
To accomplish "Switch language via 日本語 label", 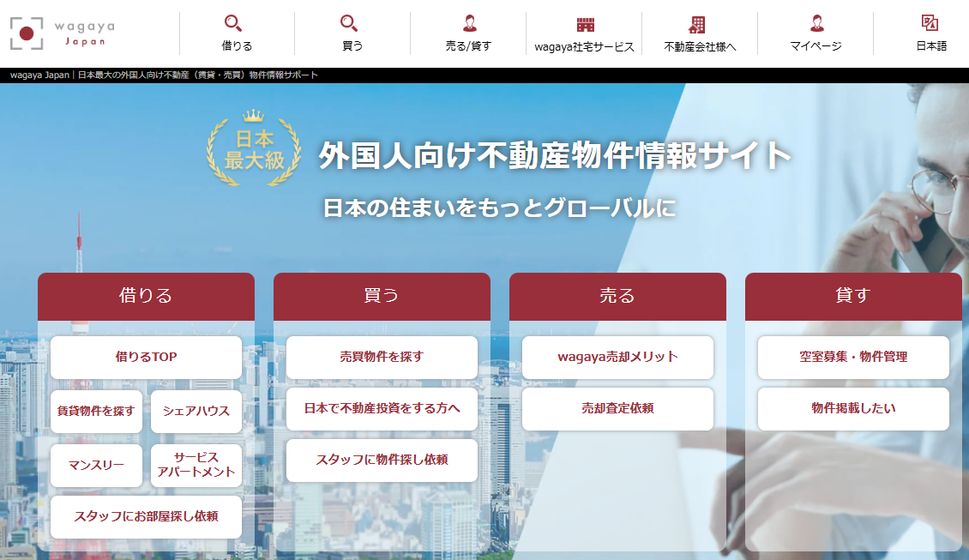I will 931,45.
